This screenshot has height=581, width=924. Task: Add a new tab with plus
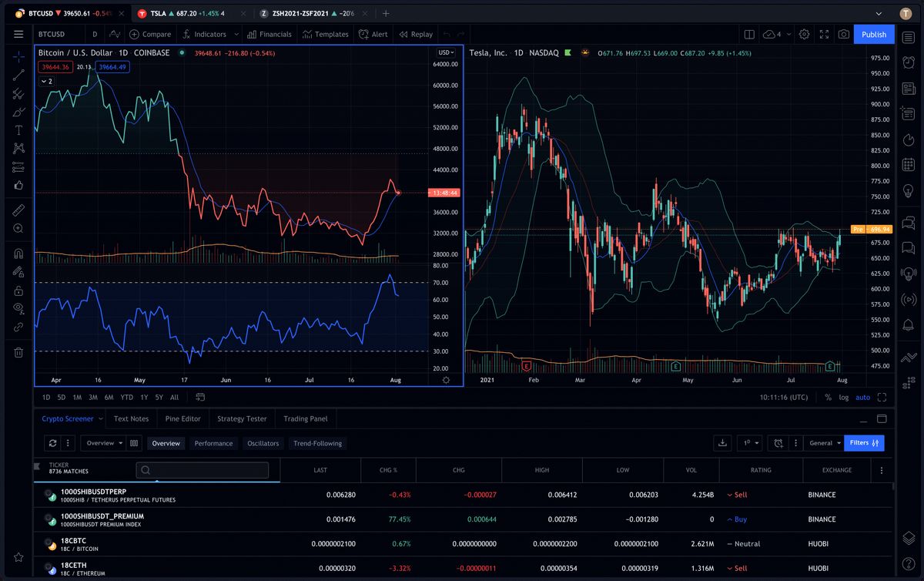pyautogui.click(x=386, y=13)
